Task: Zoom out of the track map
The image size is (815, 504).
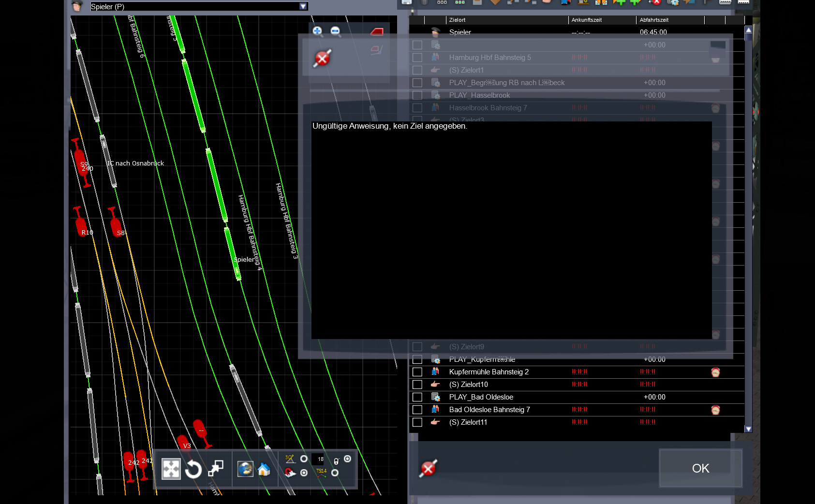Action: pyautogui.click(x=335, y=31)
